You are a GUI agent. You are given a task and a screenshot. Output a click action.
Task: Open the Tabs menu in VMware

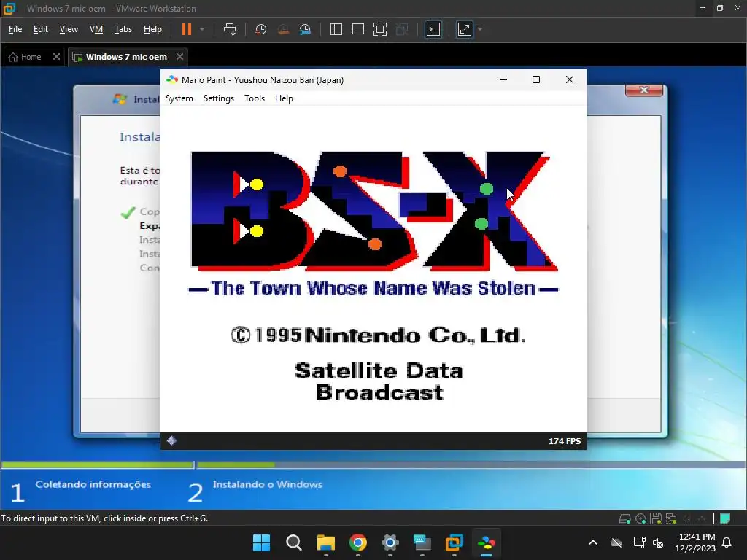pyautogui.click(x=123, y=29)
